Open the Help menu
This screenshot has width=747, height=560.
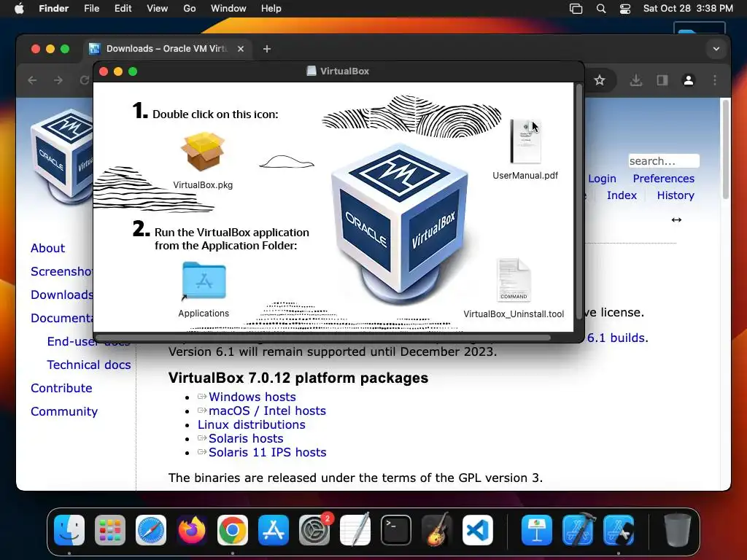coord(271,9)
